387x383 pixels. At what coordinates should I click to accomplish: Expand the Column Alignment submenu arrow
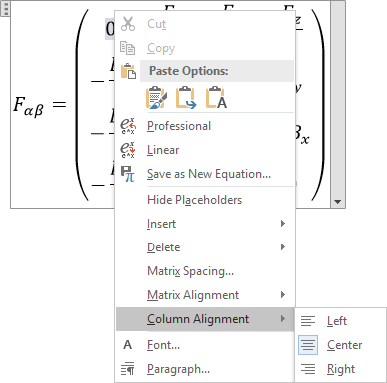[x=283, y=319]
